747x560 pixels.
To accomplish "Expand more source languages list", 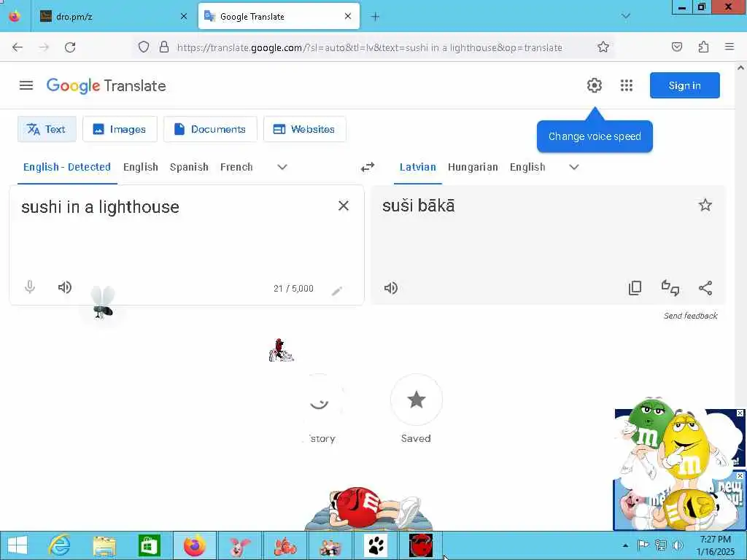I will pyautogui.click(x=282, y=167).
